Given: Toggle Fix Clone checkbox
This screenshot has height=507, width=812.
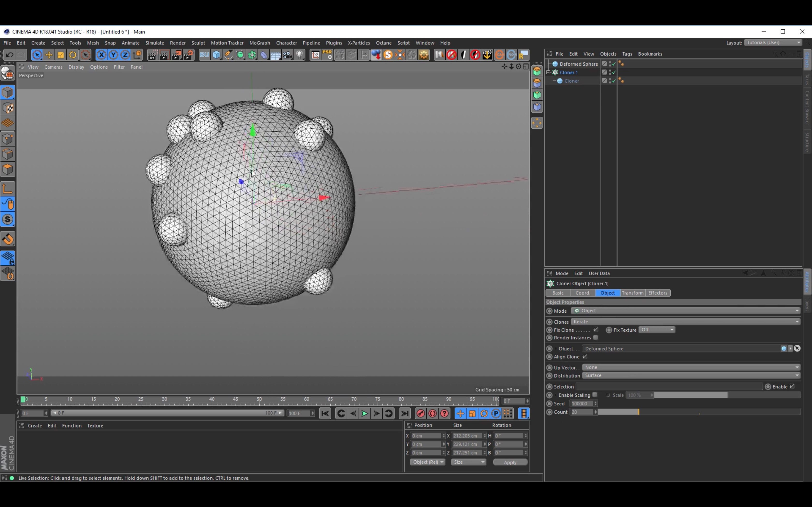Looking at the screenshot, I should [596, 330].
